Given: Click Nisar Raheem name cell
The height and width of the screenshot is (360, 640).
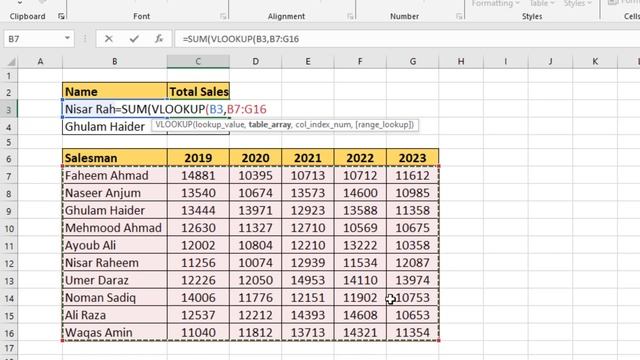Looking at the screenshot, I should [115, 263].
